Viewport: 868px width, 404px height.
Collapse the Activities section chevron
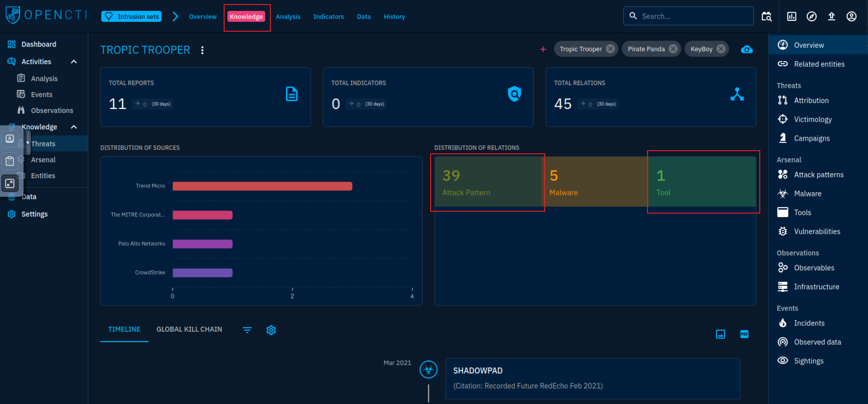coord(74,62)
